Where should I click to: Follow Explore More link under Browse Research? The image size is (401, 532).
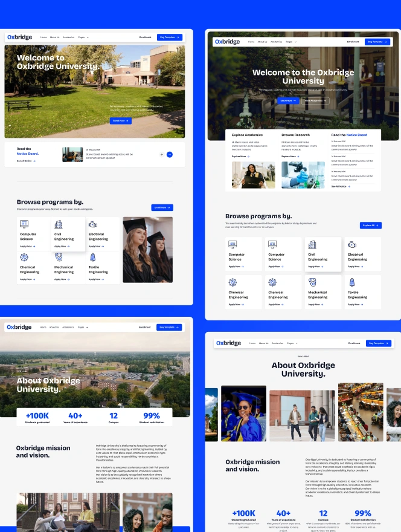click(290, 156)
